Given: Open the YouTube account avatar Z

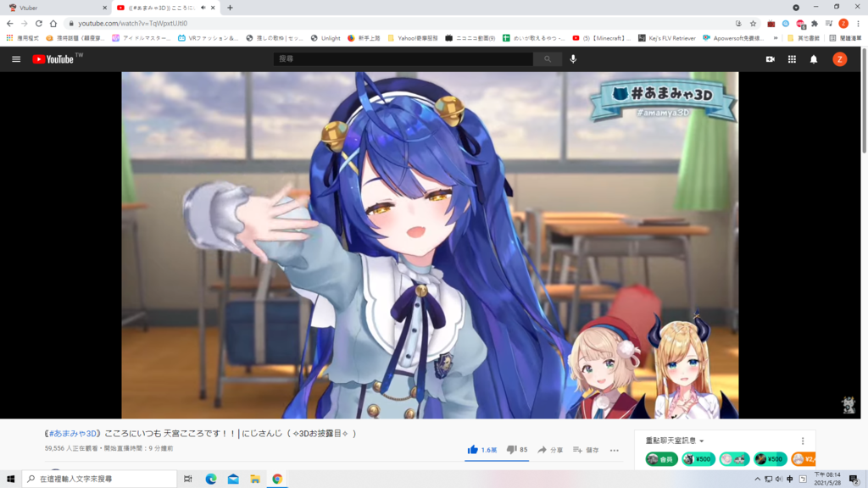Looking at the screenshot, I should point(840,59).
